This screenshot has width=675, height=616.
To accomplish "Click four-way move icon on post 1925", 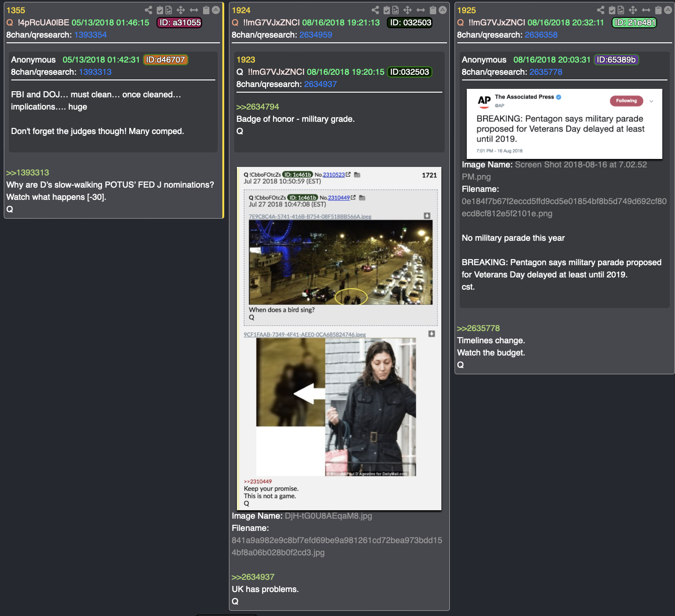I will pos(633,10).
